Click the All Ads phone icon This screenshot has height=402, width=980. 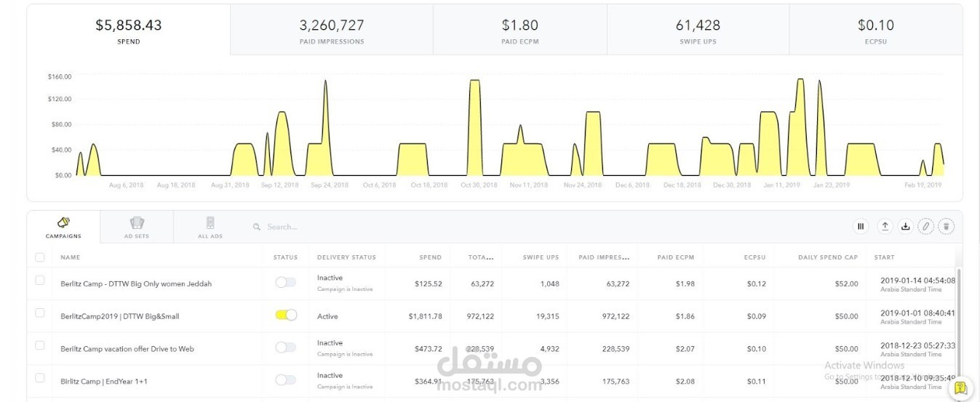[x=210, y=222]
